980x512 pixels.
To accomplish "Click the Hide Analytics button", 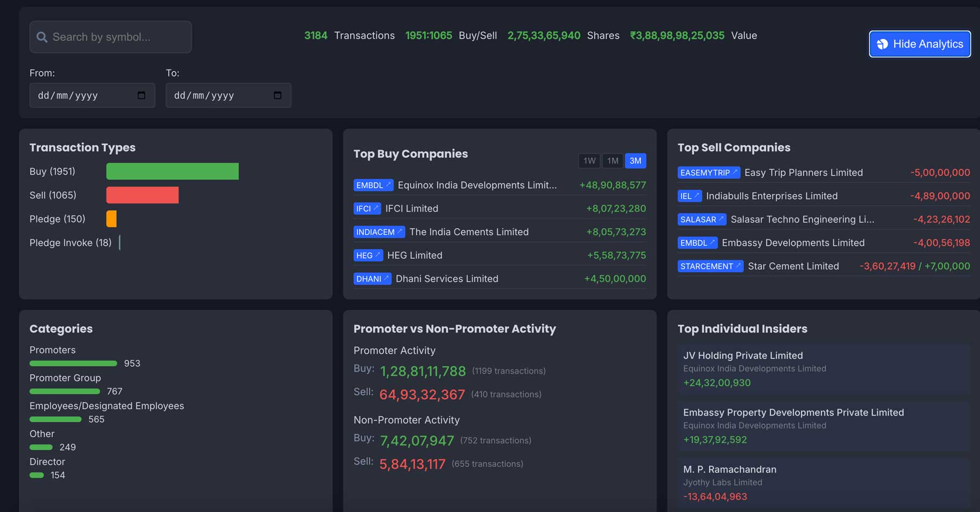I will coord(920,44).
